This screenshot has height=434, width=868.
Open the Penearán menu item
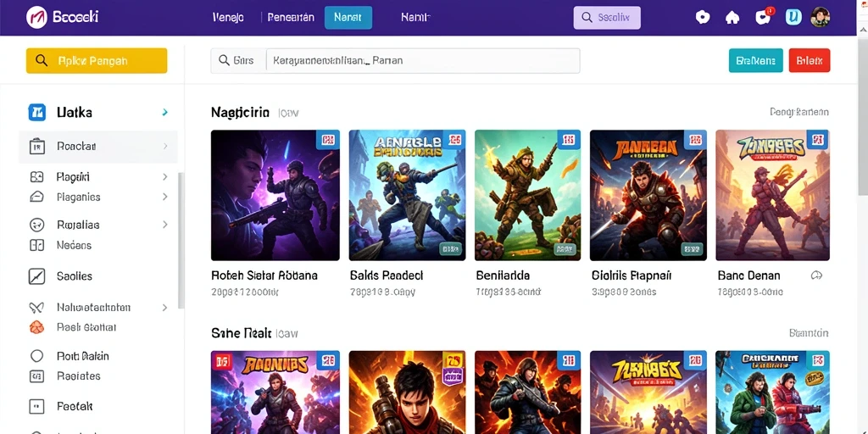click(291, 18)
